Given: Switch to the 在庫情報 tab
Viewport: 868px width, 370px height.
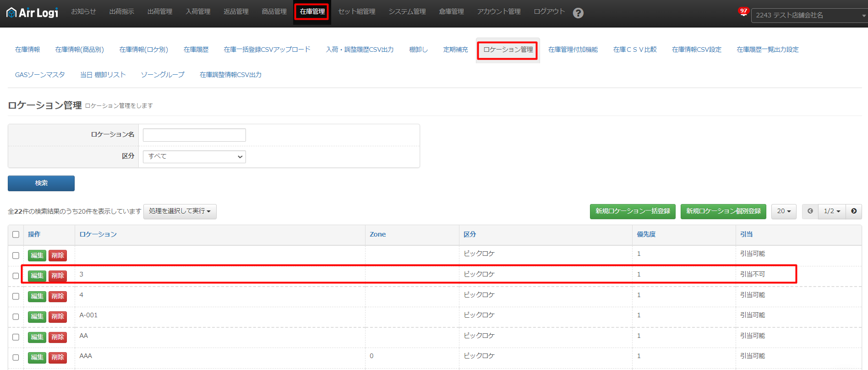Looking at the screenshot, I should coord(27,50).
